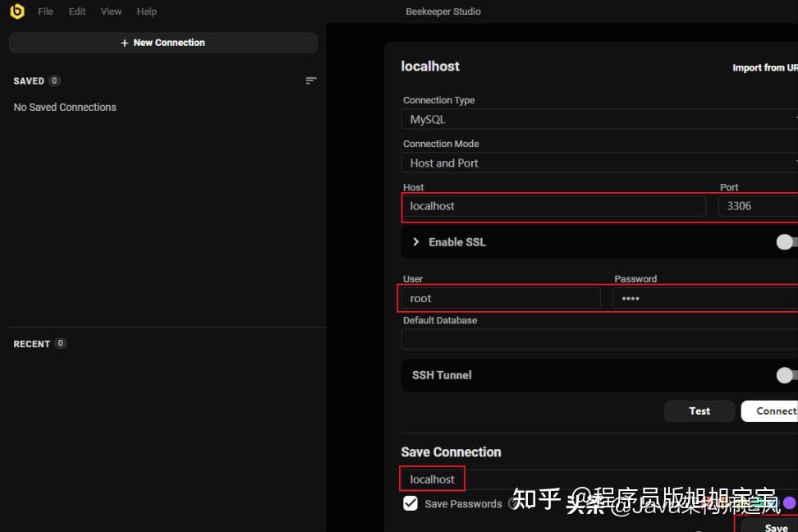
Task: Click the Port field showing 3306
Action: [758, 206]
